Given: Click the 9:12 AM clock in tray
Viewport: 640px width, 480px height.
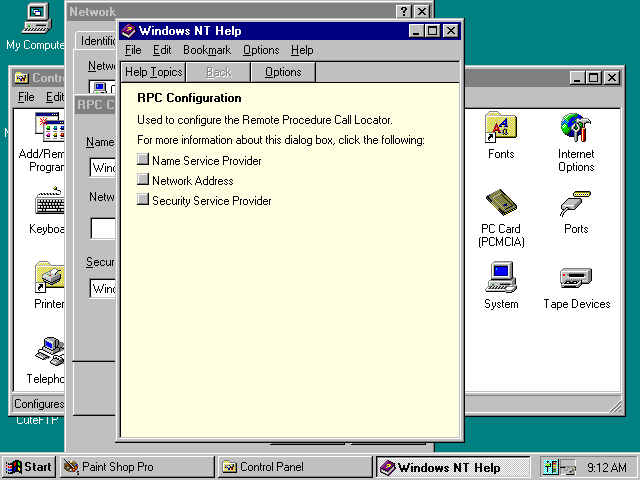Looking at the screenshot, I should coord(607,467).
